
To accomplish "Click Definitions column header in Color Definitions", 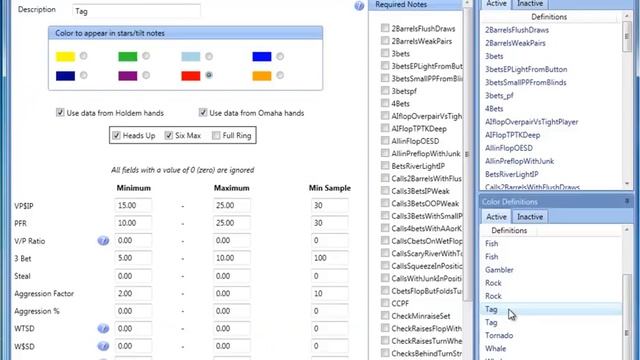I will pyautogui.click(x=509, y=231).
